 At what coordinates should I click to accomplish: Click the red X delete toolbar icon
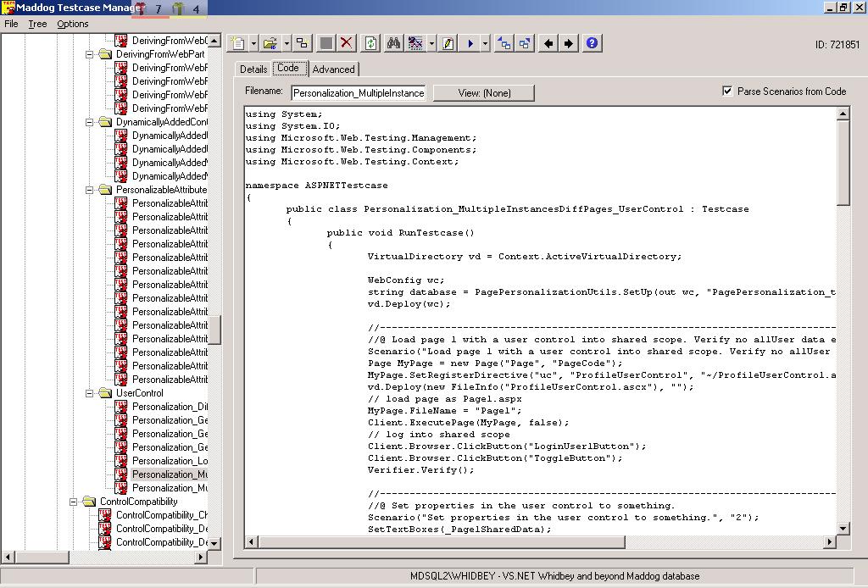pos(347,43)
